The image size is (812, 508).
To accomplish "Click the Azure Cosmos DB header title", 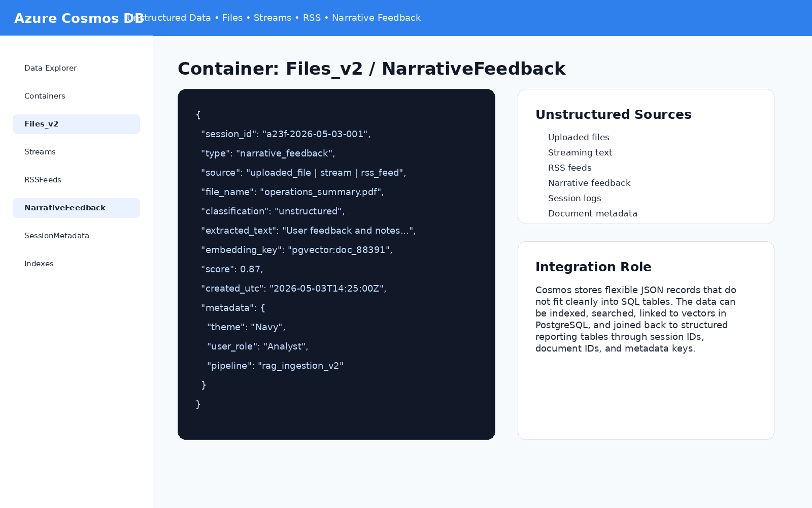I will coord(79,18).
